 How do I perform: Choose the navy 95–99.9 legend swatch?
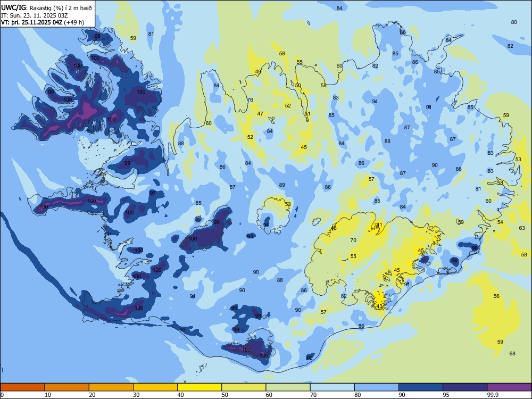click(465, 387)
